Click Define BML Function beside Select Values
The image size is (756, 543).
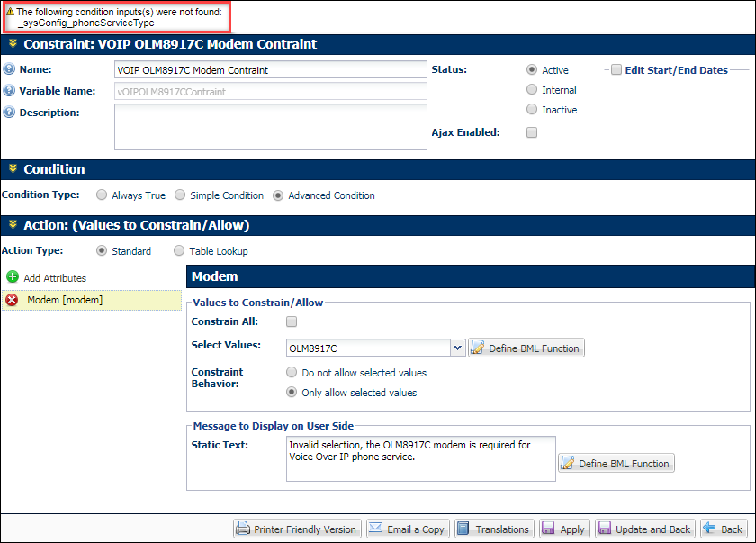tap(526, 348)
